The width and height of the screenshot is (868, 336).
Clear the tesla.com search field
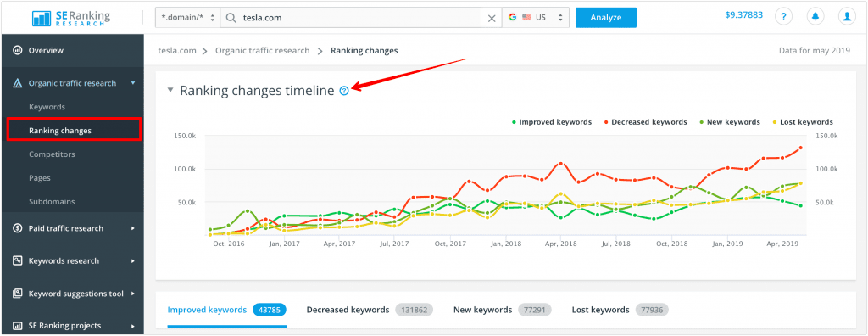point(492,18)
